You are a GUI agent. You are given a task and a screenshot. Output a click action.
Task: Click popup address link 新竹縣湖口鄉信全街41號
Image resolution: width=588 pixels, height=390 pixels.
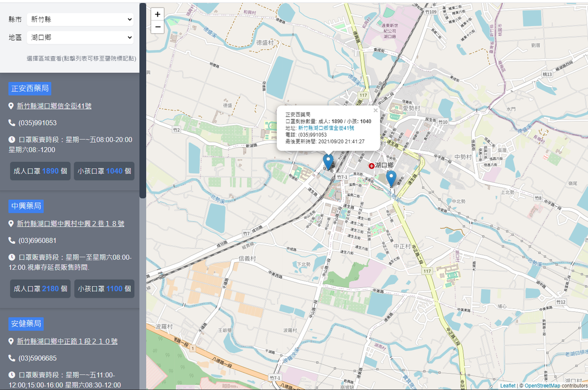coord(326,128)
